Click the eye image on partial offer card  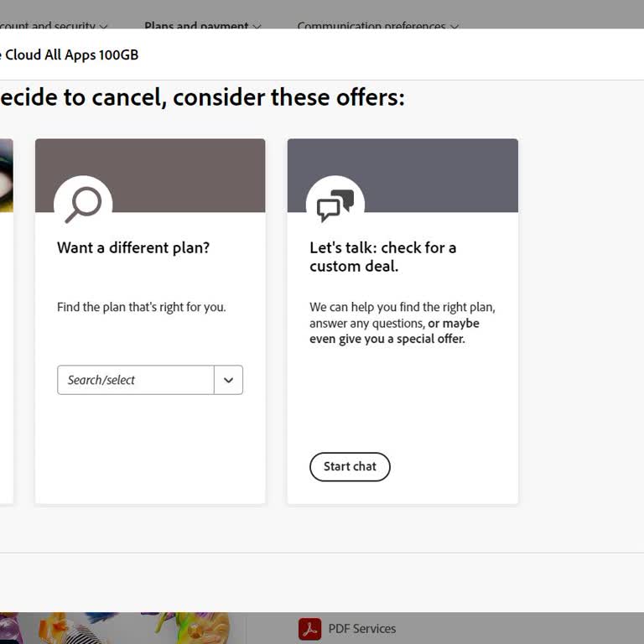pos(6,175)
